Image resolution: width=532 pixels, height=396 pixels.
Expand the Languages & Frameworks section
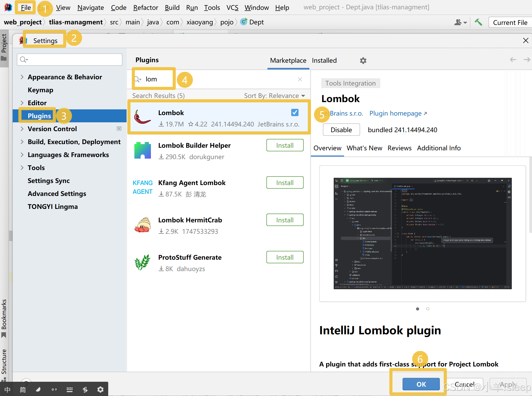(x=22, y=155)
